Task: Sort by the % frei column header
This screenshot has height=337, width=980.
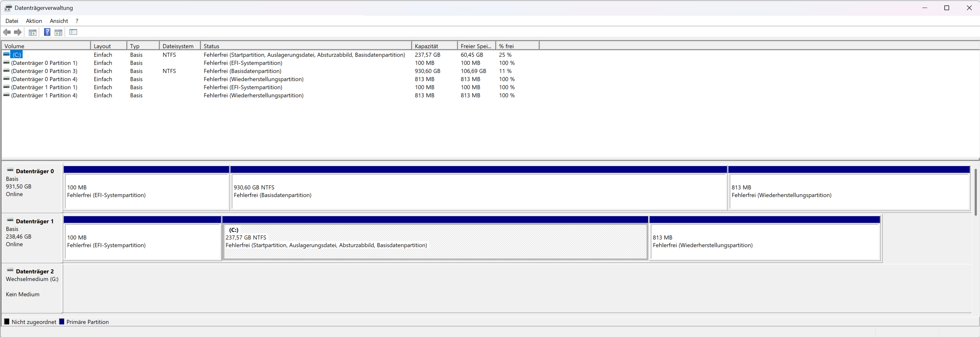Action: 518,46
